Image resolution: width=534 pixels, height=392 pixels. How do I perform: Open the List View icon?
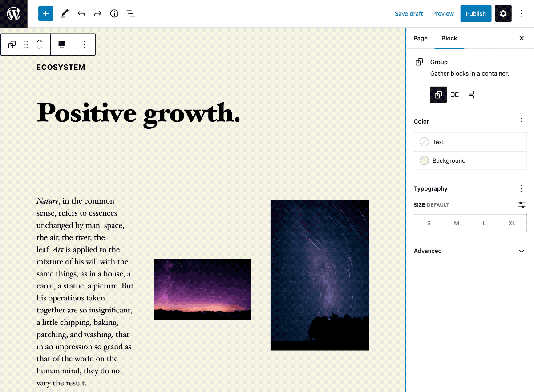pos(131,14)
